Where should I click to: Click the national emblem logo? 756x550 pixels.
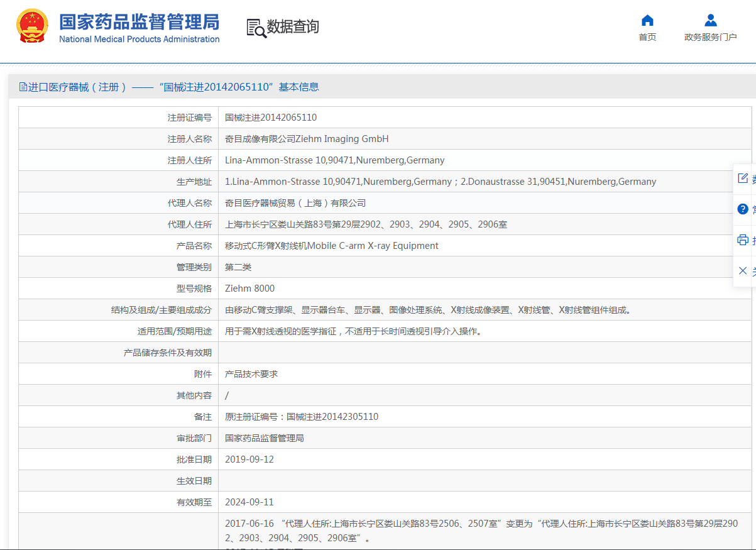[32, 26]
